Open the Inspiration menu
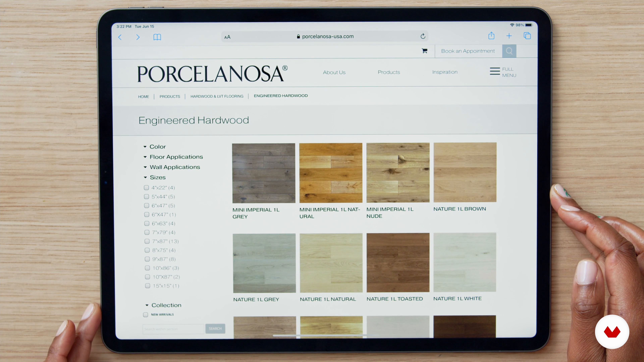Viewport: 644px width, 362px height. point(445,72)
